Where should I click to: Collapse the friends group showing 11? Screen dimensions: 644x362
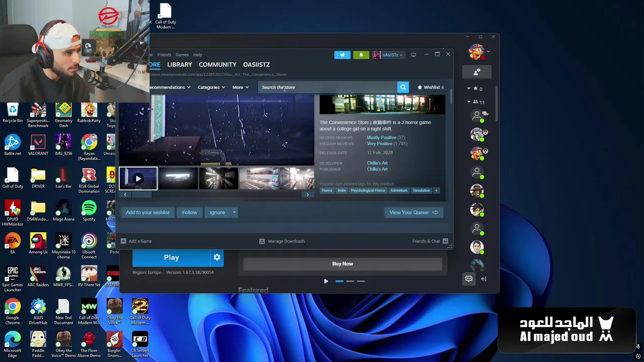(x=469, y=102)
